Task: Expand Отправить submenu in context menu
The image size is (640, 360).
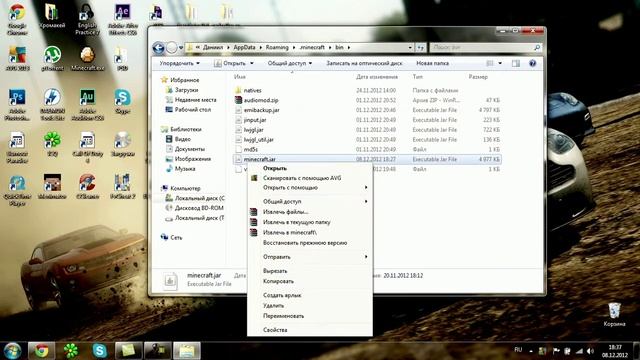Action: click(x=310, y=257)
